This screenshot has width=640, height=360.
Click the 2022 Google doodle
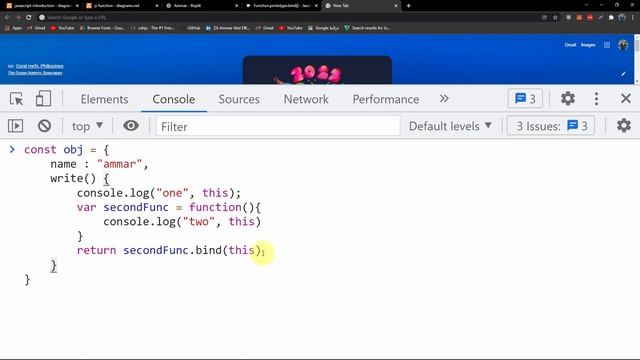point(317,70)
